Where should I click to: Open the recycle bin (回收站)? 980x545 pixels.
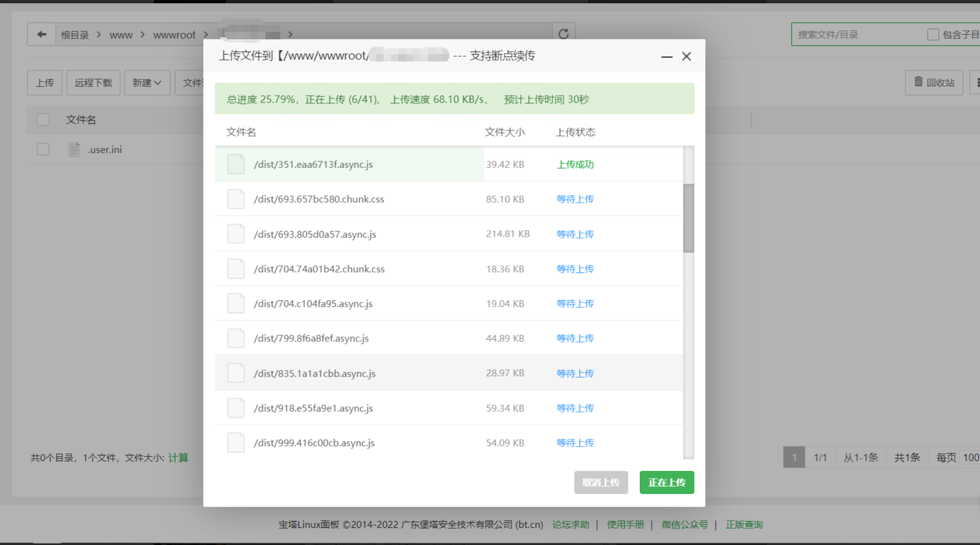pyautogui.click(x=934, y=83)
